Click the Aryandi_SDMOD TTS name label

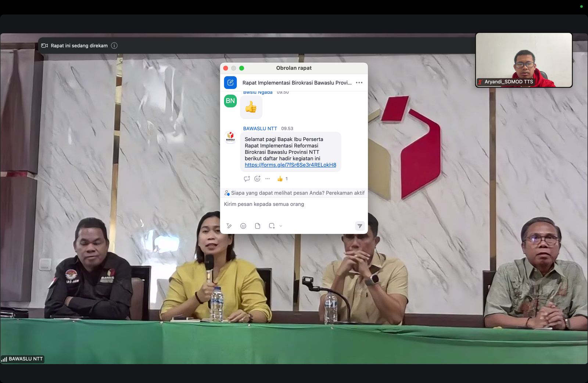[509, 82]
